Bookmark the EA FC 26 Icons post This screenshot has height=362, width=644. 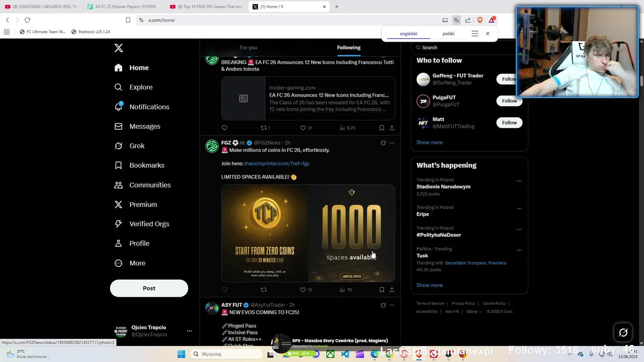(x=381, y=128)
